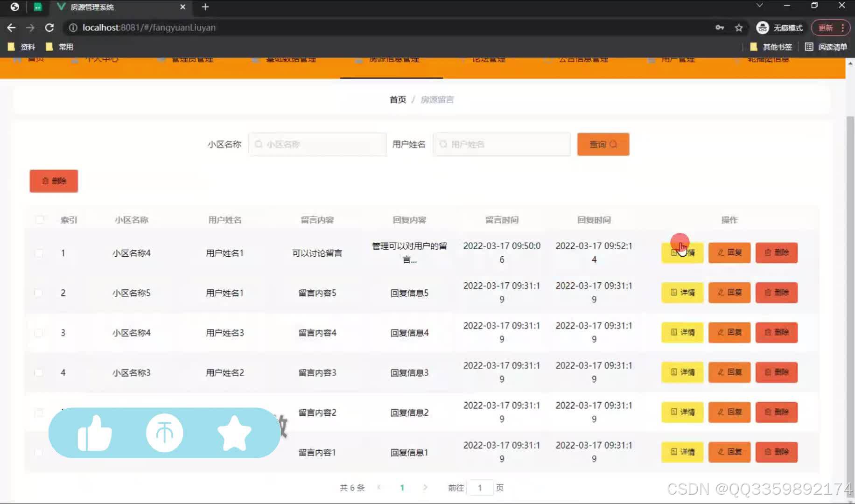Click the trash icon on batch 删除 button
The height and width of the screenshot is (504, 855).
coord(45,181)
